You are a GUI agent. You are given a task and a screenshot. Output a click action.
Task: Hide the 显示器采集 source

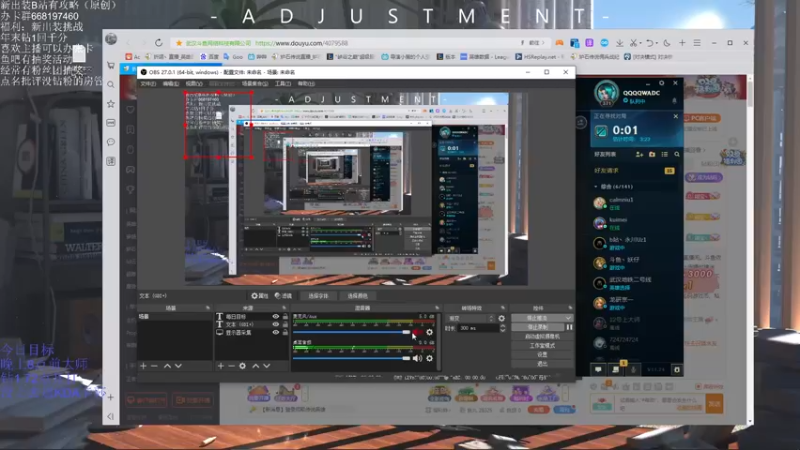pos(276,332)
